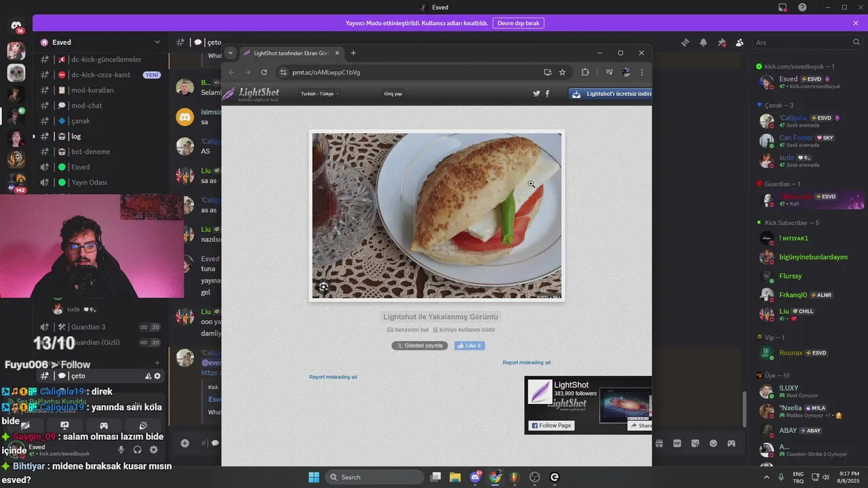Select the log channel

tap(100, 136)
